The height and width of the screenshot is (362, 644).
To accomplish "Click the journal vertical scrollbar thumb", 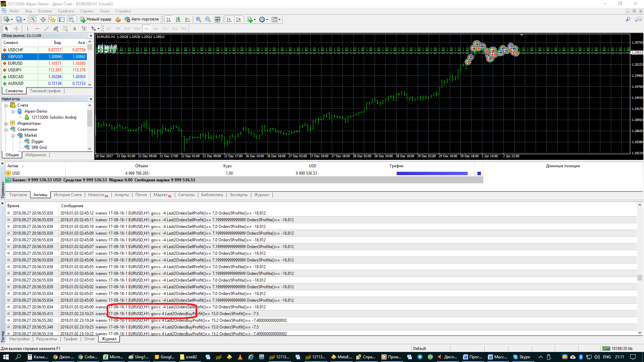I will [x=640, y=278].
